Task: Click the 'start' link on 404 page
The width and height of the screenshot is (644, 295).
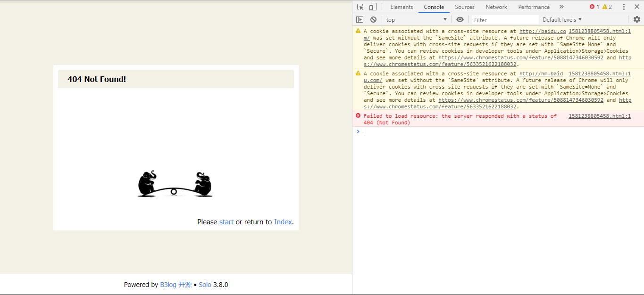Action: coord(226,222)
